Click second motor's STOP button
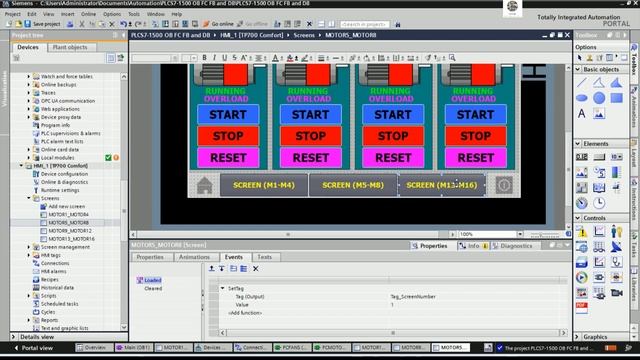Screen dimensions: 640x360 pos(311,136)
